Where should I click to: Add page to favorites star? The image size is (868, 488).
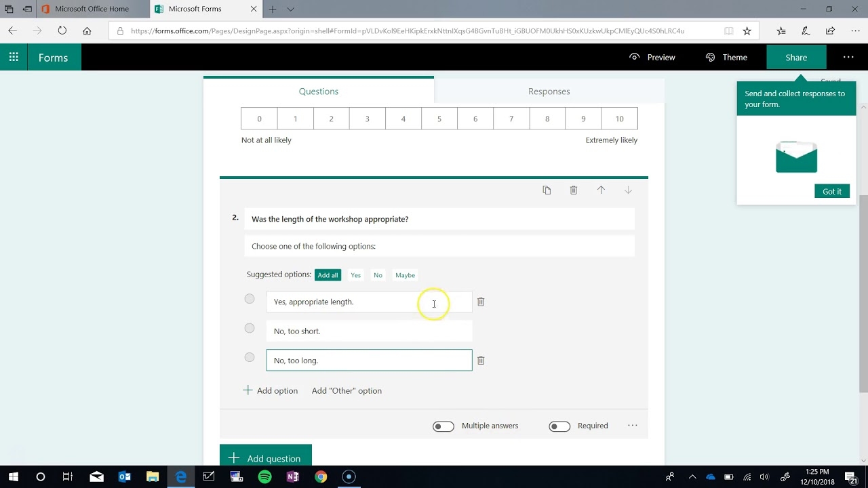click(x=747, y=30)
